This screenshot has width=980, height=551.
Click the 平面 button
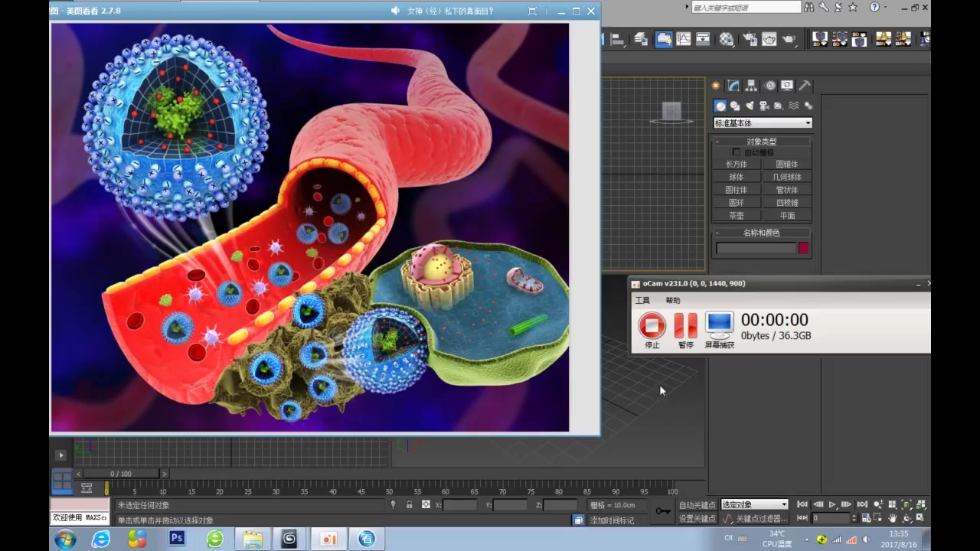tap(787, 216)
